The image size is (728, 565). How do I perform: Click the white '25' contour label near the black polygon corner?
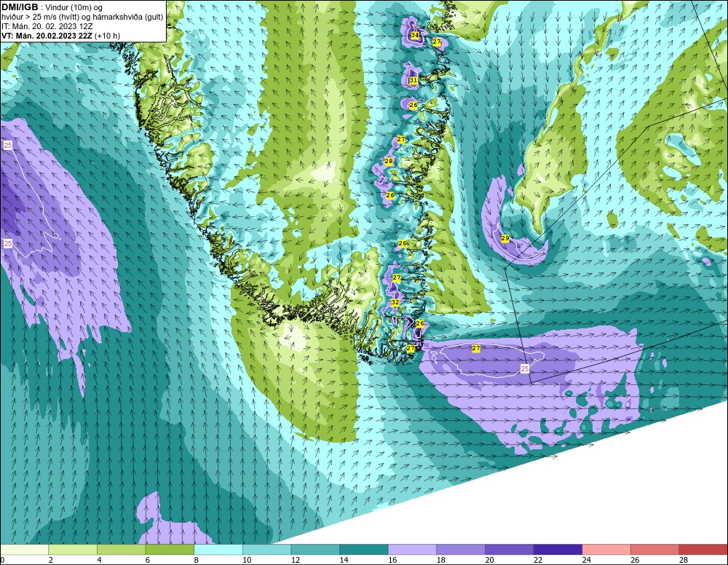525,368
